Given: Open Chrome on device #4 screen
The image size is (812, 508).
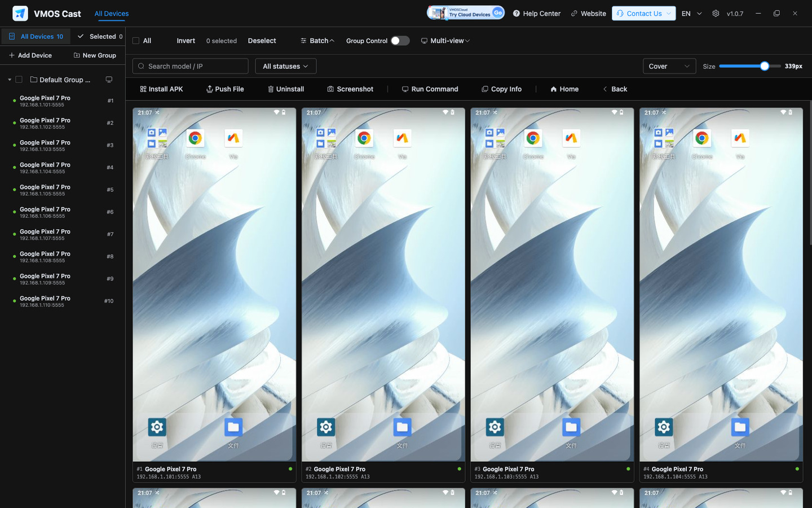Looking at the screenshot, I should pyautogui.click(x=702, y=138).
